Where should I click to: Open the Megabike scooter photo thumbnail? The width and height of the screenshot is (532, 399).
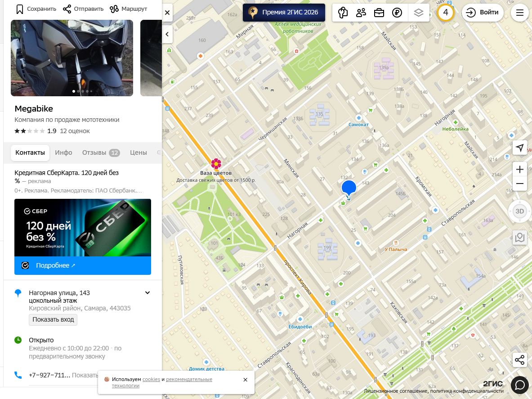click(x=72, y=58)
